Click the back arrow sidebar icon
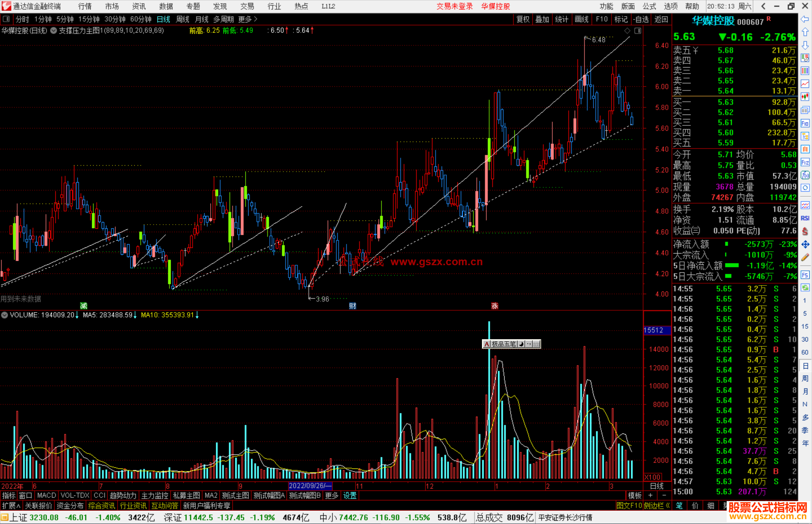The image size is (812, 524). 805,19
